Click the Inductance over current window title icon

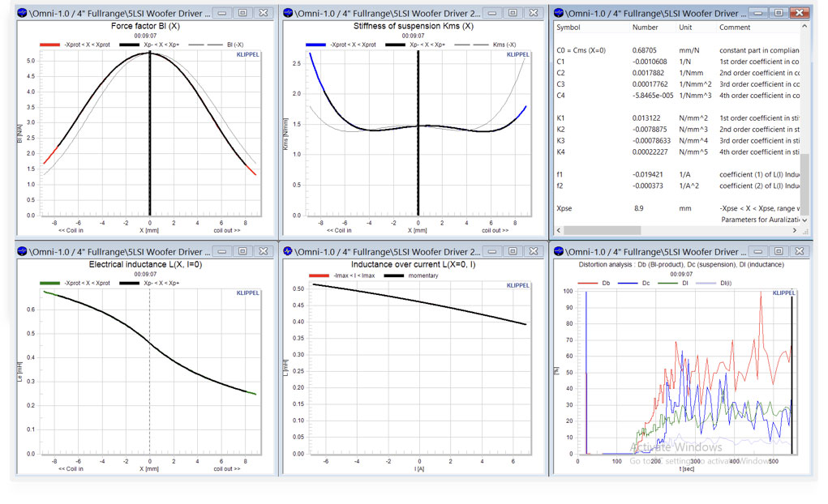(290, 252)
